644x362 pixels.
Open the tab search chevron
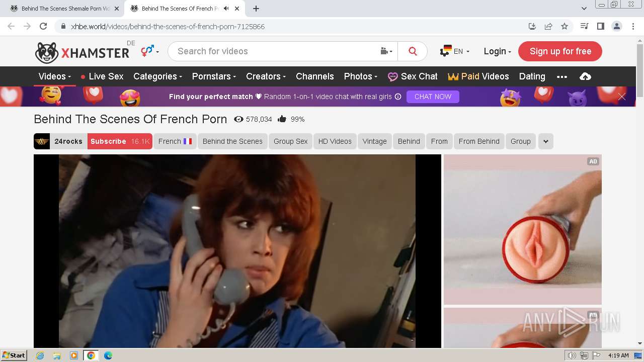[584, 9]
